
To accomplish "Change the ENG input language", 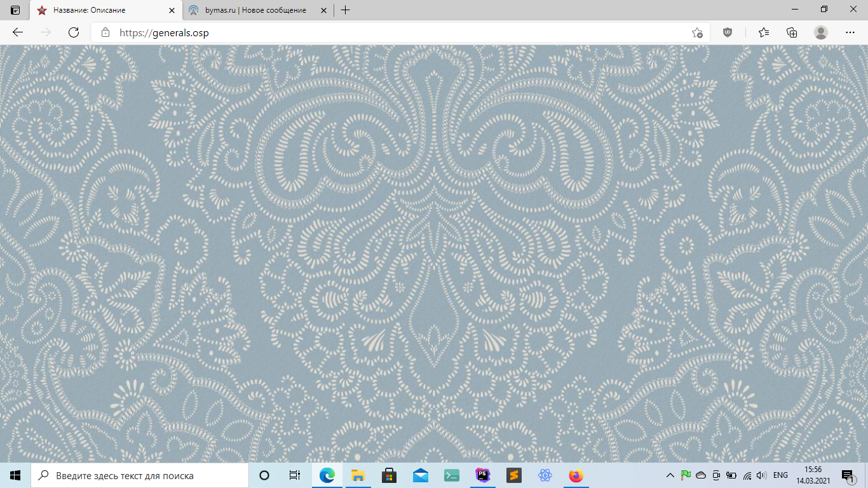I will pyautogui.click(x=780, y=475).
